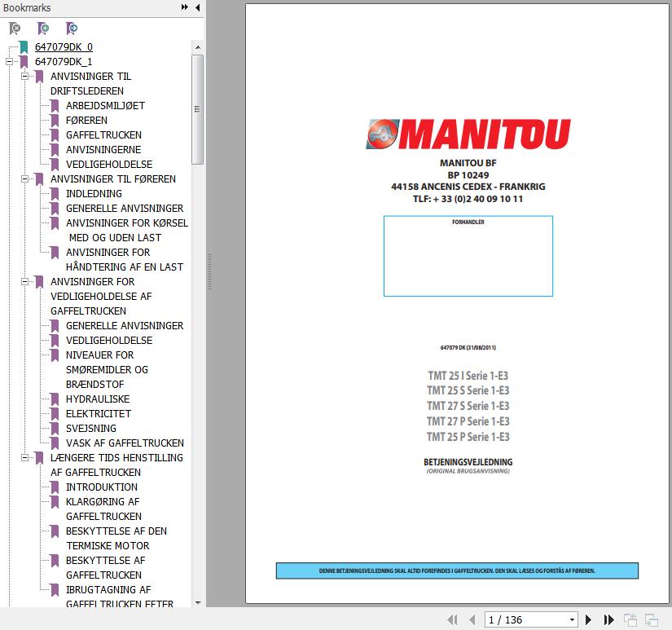Click the FORHANDLER box on the page

point(468,256)
